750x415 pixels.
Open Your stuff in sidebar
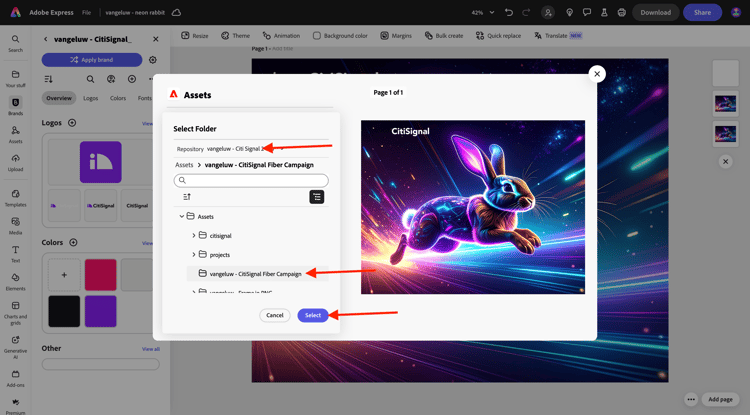pos(15,78)
